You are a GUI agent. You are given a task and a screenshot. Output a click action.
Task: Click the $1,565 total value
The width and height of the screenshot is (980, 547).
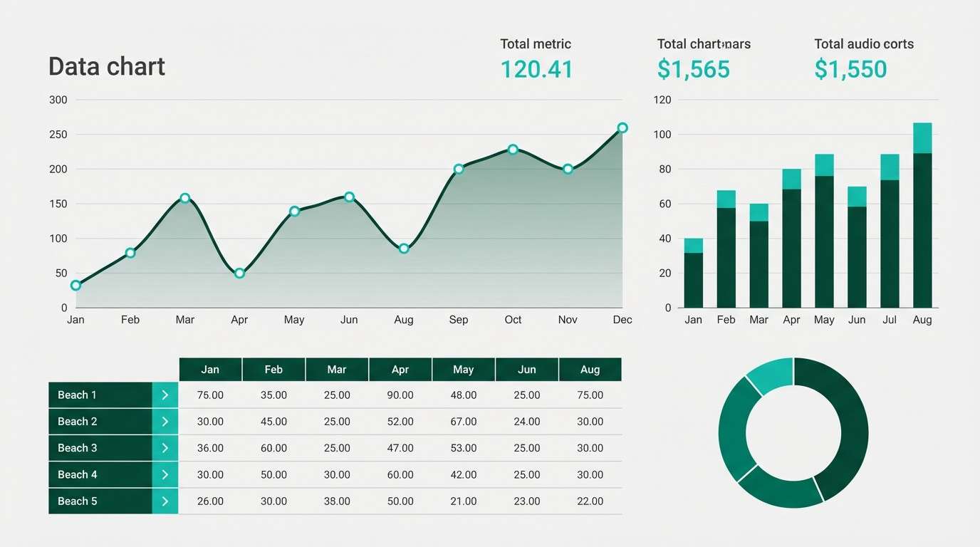point(693,69)
